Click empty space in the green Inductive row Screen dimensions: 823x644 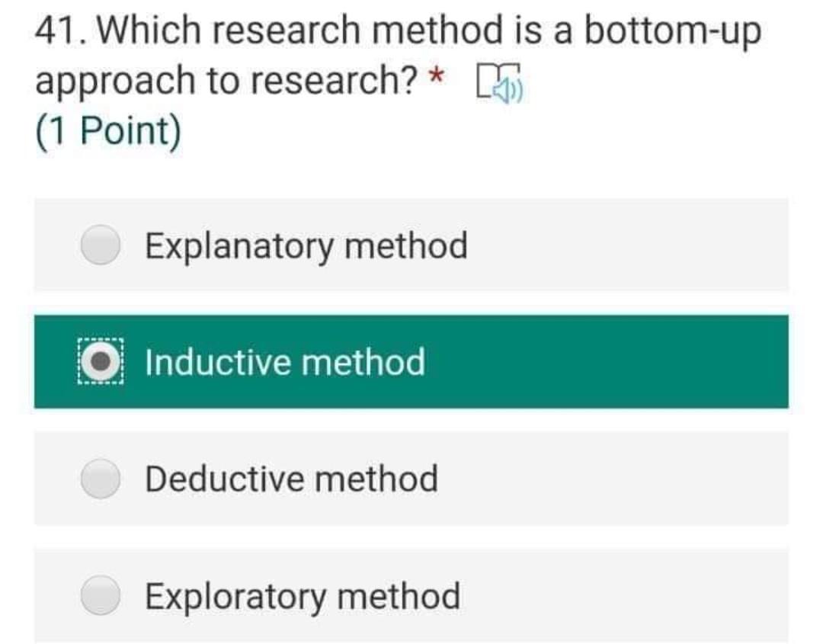[610, 362]
